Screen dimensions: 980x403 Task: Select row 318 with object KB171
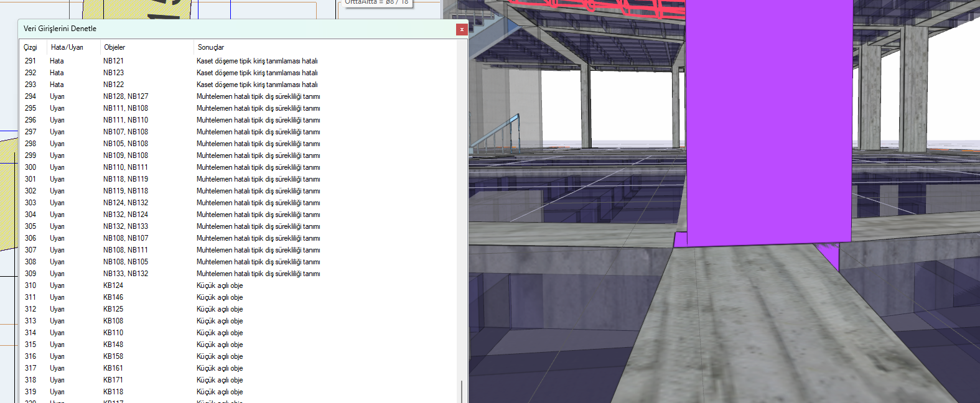[x=238, y=380]
